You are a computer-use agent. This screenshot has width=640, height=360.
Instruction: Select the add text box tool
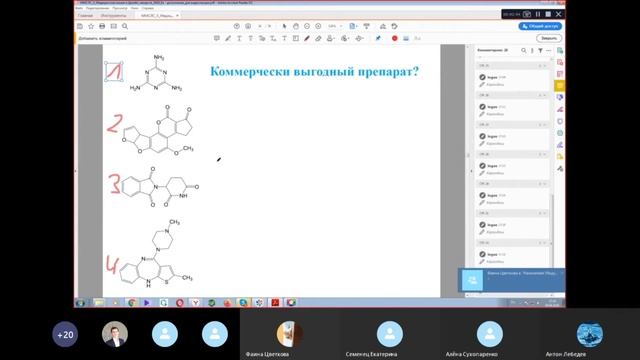[296, 38]
